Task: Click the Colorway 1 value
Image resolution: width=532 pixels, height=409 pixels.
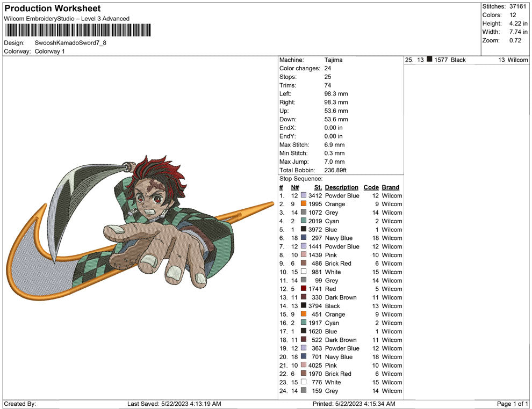Action: pyautogui.click(x=49, y=52)
